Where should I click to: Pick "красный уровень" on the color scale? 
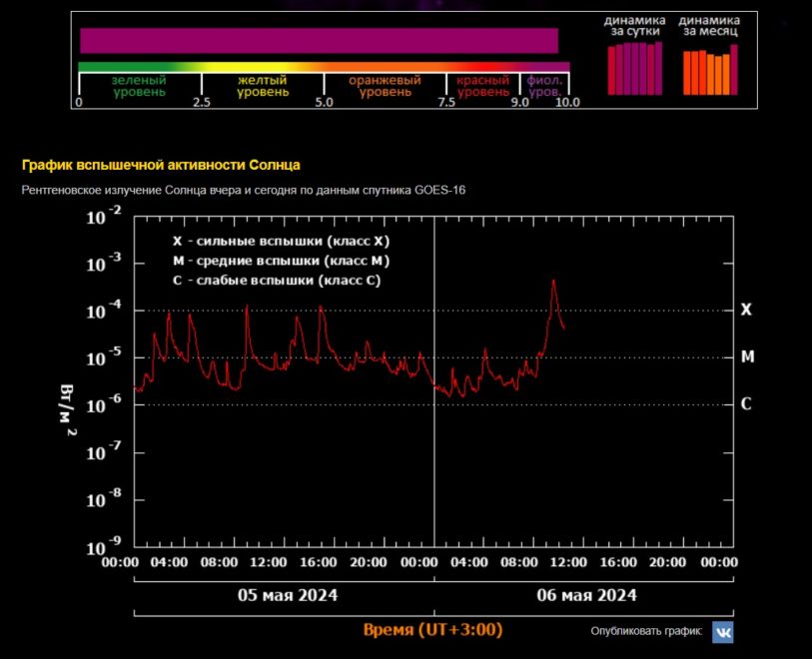pyautogui.click(x=483, y=86)
